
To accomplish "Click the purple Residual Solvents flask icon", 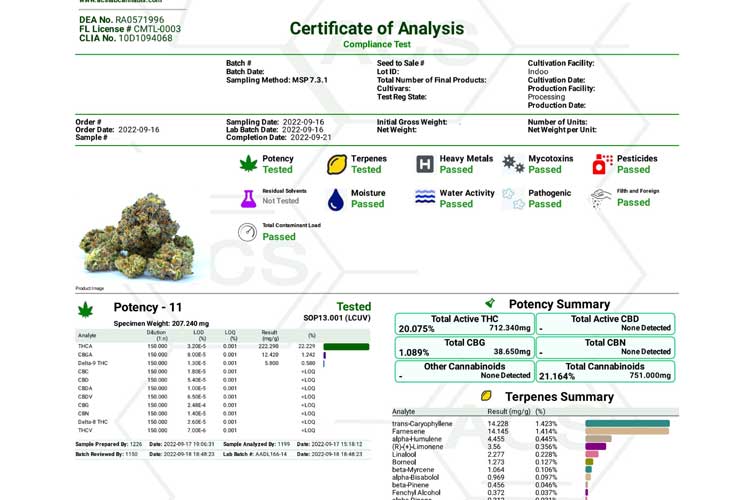I will click(x=247, y=198).
